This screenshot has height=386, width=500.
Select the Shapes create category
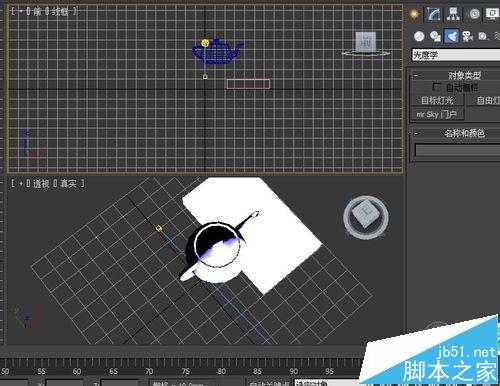coord(435,36)
